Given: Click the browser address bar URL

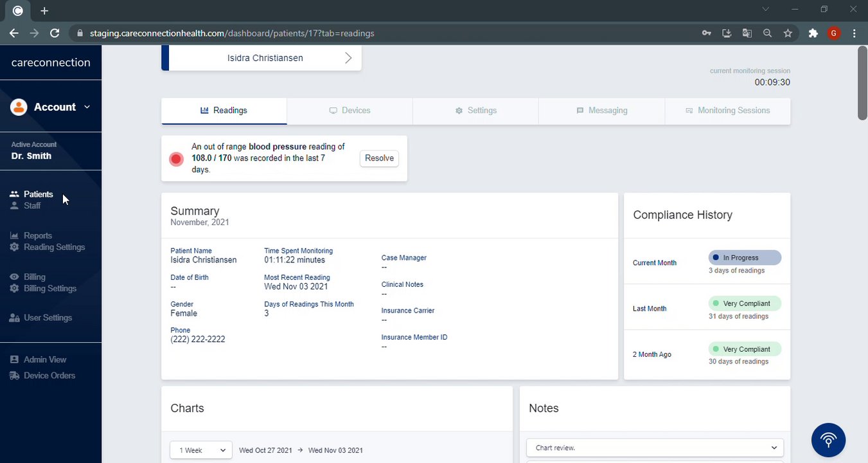Looking at the screenshot, I should 232,33.
